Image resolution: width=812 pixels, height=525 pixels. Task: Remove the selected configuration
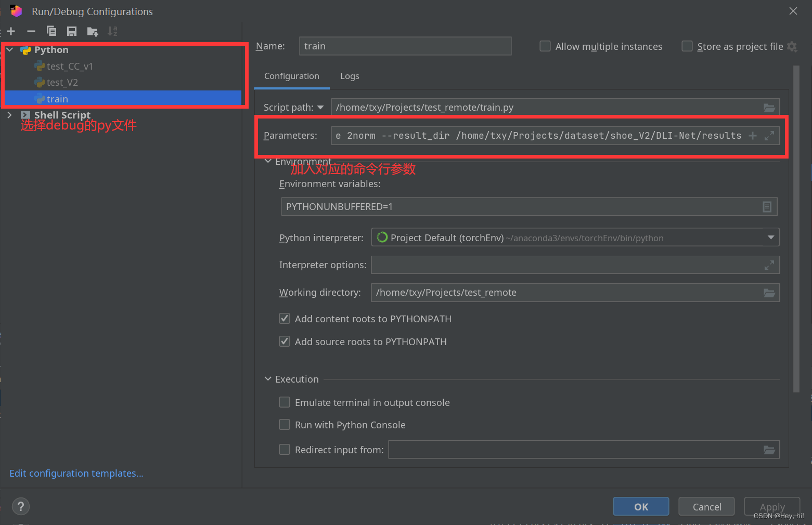click(x=31, y=31)
